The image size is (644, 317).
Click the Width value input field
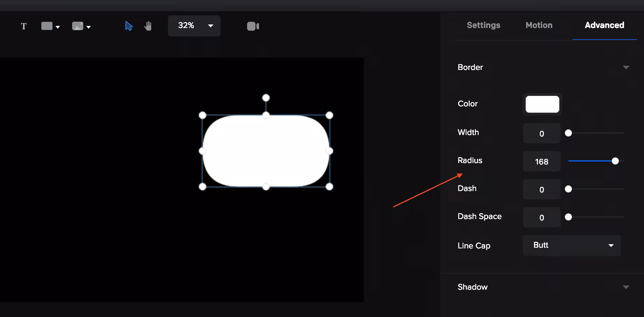pyautogui.click(x=541, y=133)
